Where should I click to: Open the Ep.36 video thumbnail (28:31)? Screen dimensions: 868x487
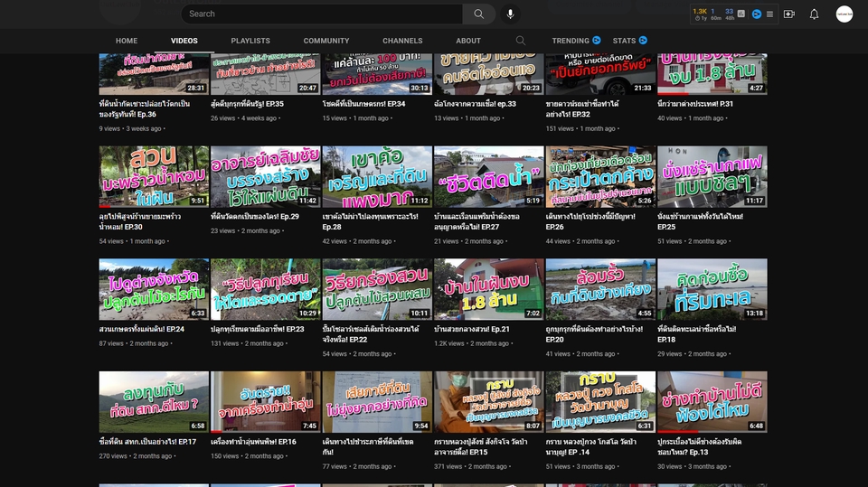click(154, 73)
